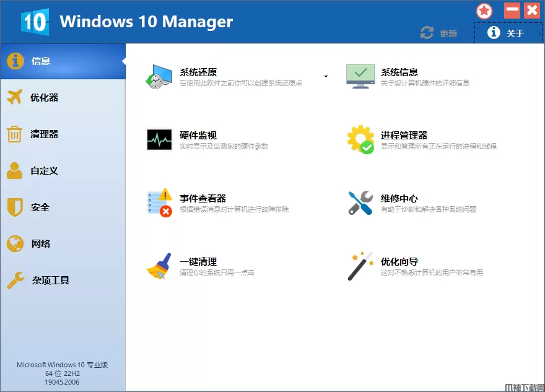
Task: Click the 一键清理 broom icon
Action: [159, 266]
